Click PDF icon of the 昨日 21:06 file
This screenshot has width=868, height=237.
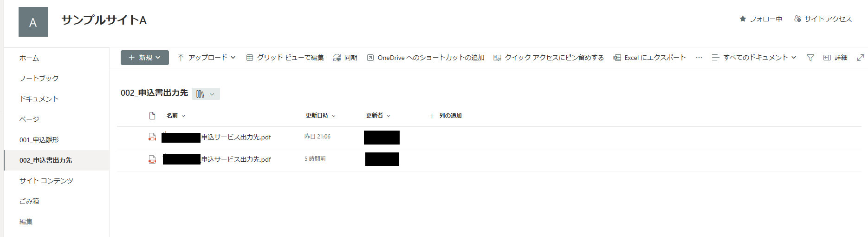coord(152,137)
